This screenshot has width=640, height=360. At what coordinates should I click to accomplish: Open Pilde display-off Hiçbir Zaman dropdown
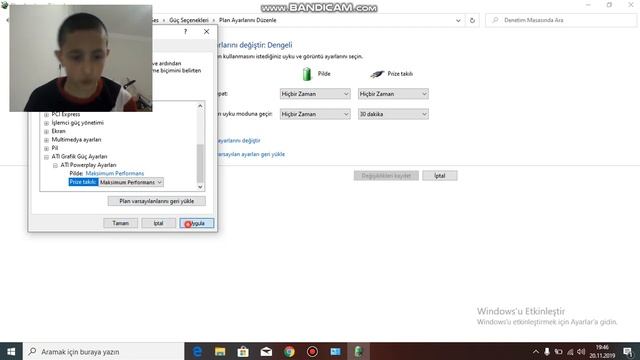[x=315, y=94]
